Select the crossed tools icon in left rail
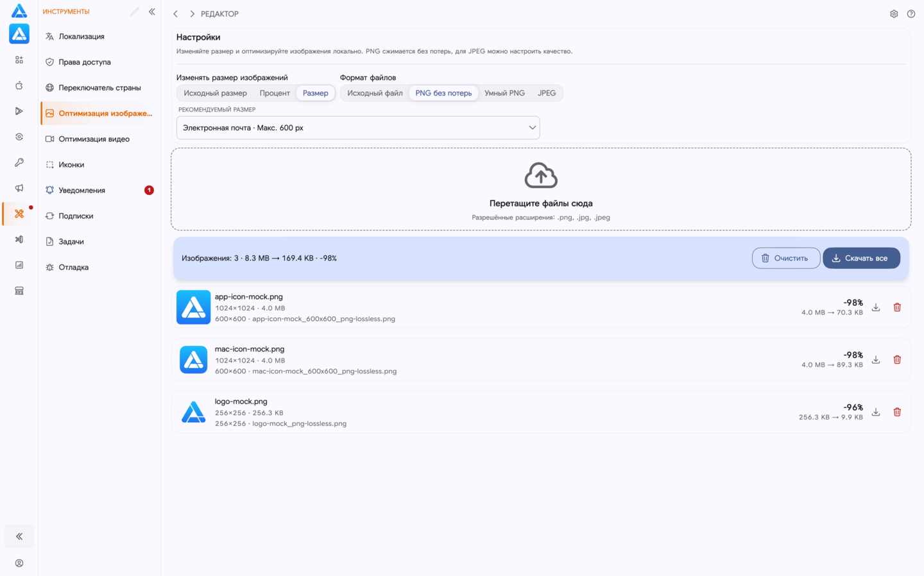The height and width of the screenshot is (576, 924). pyautogui.click(x=19, y=214)
